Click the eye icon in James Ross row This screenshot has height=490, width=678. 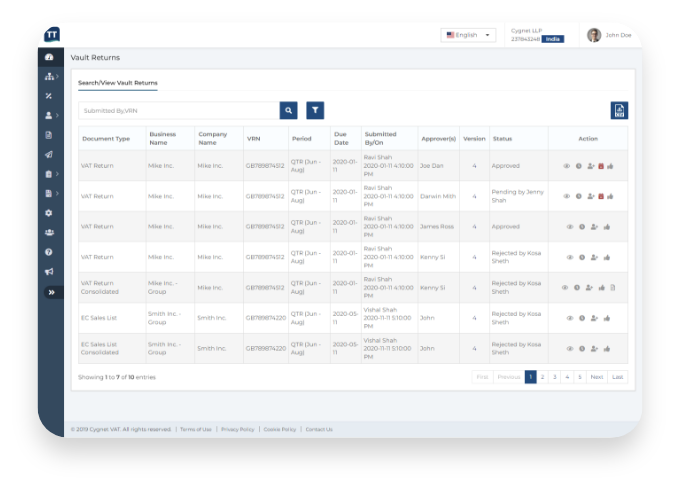point(570,227)
